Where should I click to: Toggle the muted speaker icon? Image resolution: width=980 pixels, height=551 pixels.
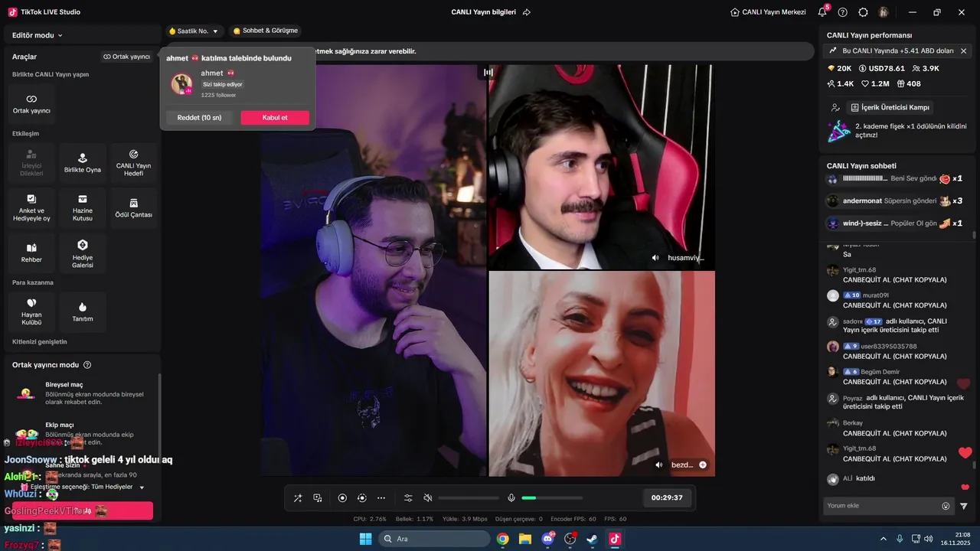pos(428,498)
